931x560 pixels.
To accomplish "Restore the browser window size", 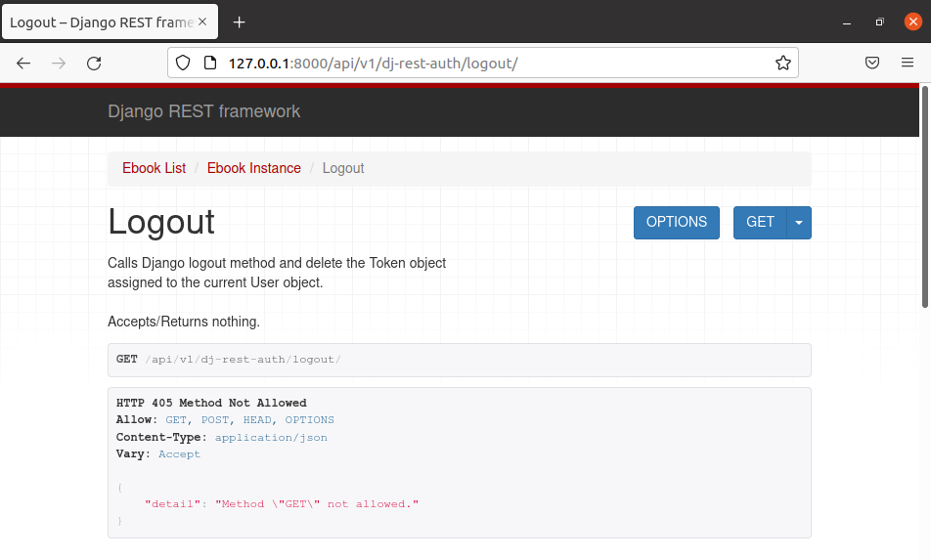I will [879, 22].
